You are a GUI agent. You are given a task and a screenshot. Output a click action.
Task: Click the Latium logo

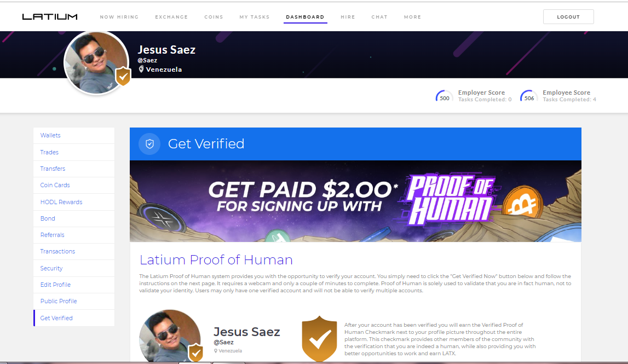(50, 17)
